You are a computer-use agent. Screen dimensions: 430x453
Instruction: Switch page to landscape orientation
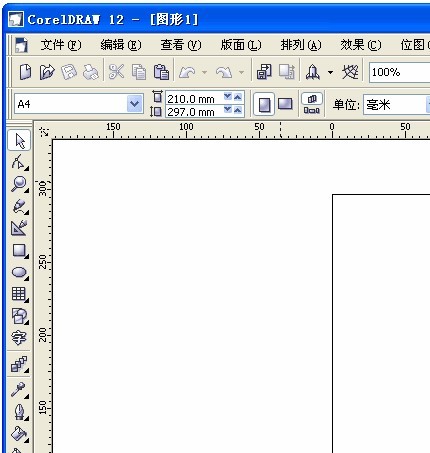(285, 104)
